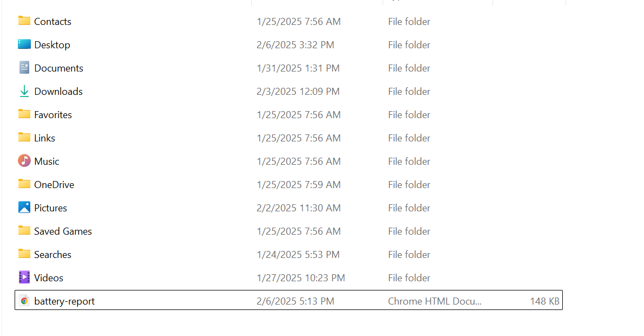Click the Videos date 1/27/2025 10:23 PM
Image resolution: width=644 pixels, height=336 pixels.
301,278
